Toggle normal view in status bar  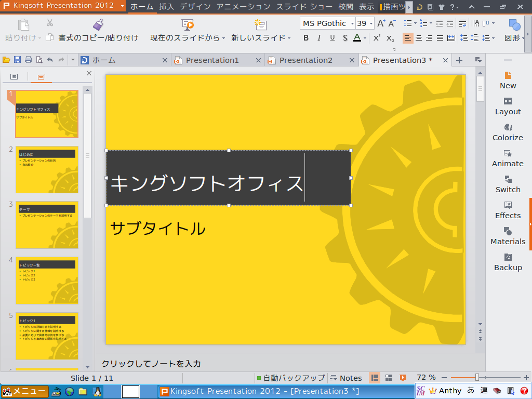click(375, 378)
